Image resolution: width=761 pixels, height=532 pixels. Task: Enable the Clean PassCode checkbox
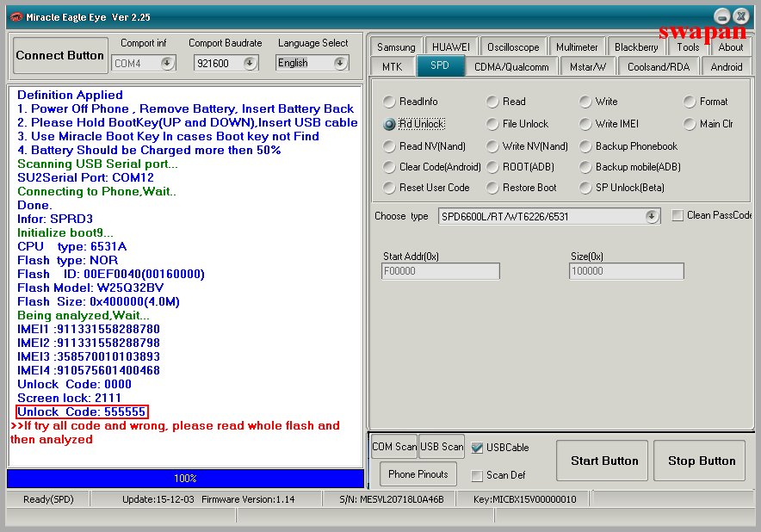point(677,215)
